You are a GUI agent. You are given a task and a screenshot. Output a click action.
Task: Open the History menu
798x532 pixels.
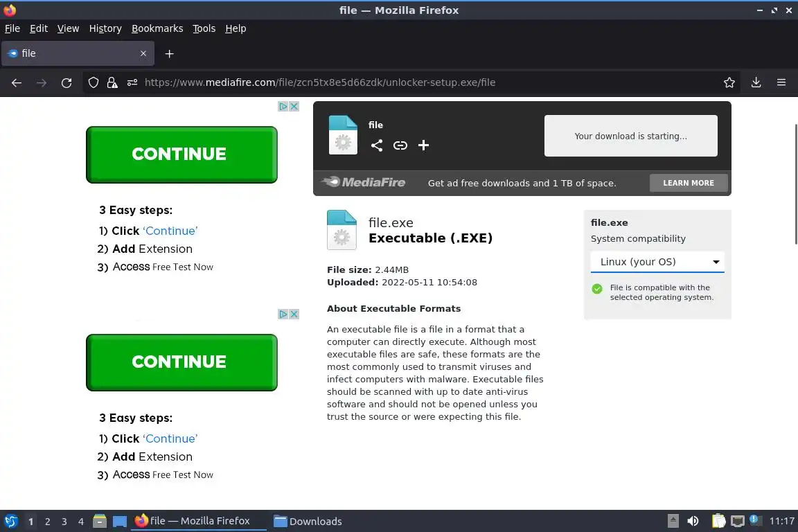(105, 28)
